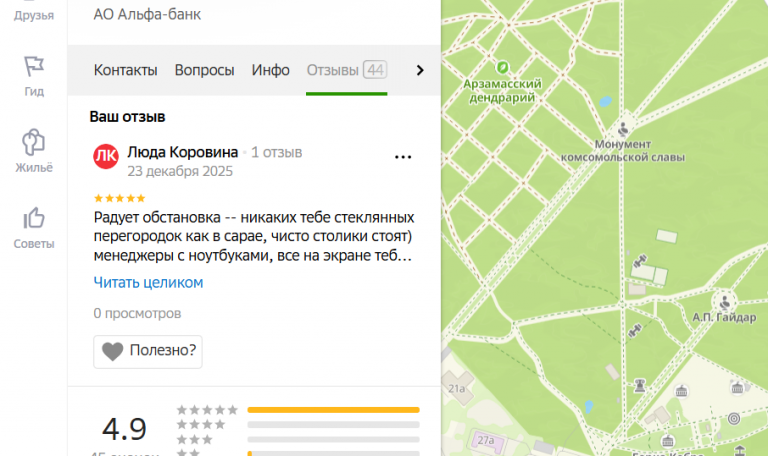
Task: Click the АО Альфа-банк organization title
Action: click(147, 14)
